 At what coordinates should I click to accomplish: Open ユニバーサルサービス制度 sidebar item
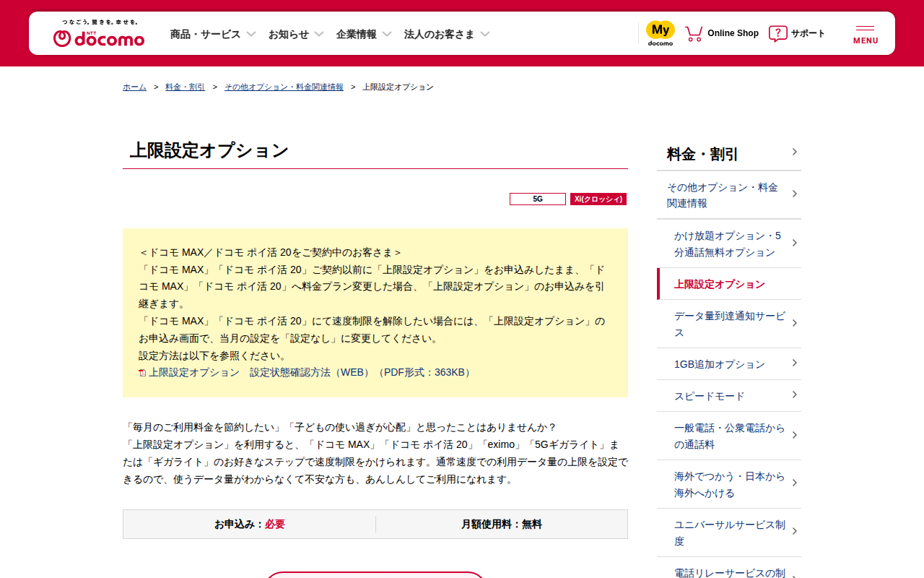(x=729, y=532)
